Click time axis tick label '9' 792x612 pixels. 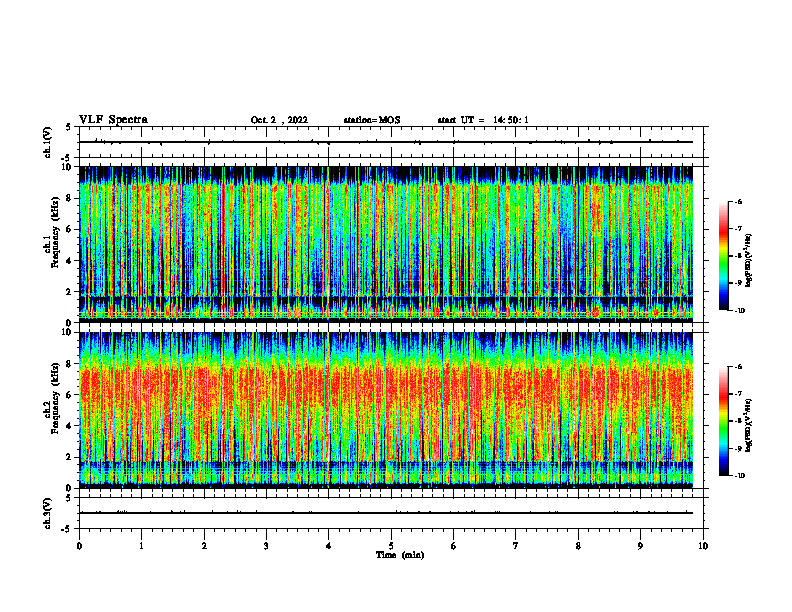click(640, 546)
